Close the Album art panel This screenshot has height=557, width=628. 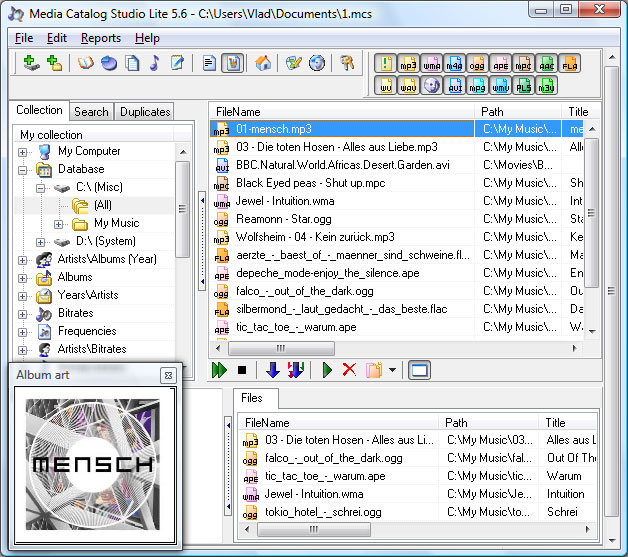168,375
